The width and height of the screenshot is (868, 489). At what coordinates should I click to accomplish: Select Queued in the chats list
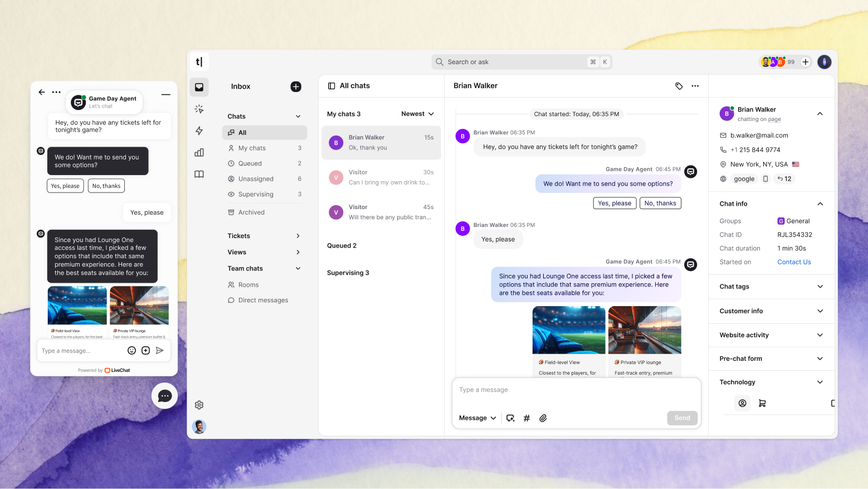250,163
